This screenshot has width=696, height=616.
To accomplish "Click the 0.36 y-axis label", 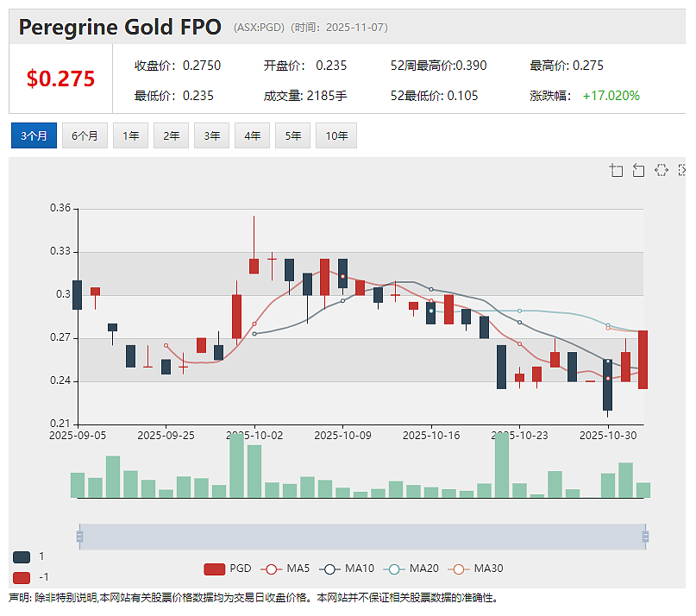I will pos(60,208).
